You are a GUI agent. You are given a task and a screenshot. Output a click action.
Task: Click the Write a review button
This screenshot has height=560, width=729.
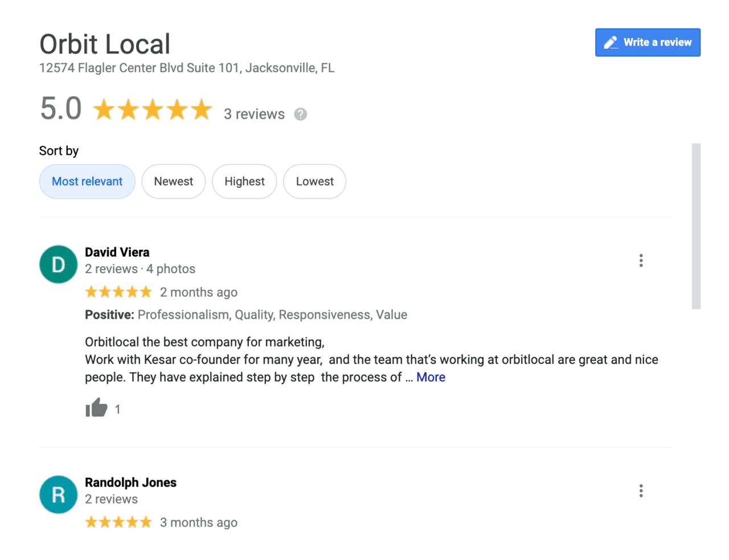tap(648, 42)
